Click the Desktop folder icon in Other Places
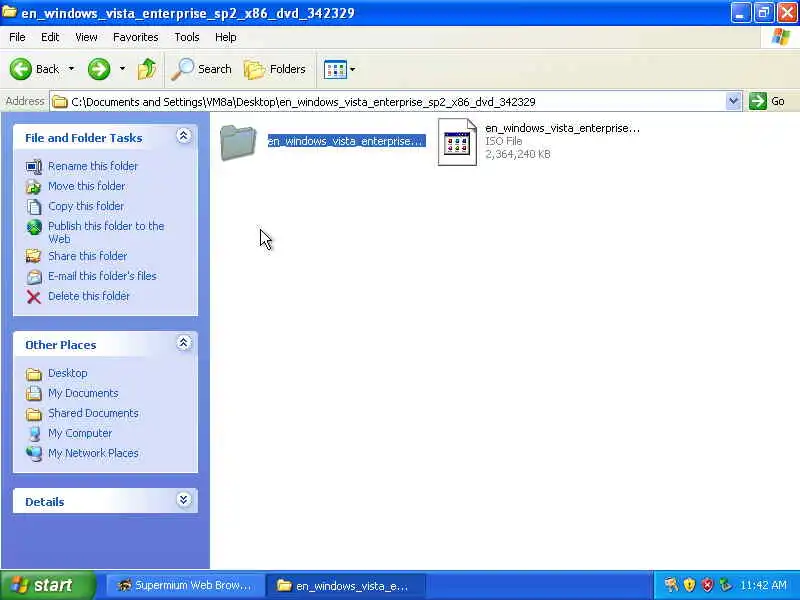 pyautogui.click(x=34, y=374)
